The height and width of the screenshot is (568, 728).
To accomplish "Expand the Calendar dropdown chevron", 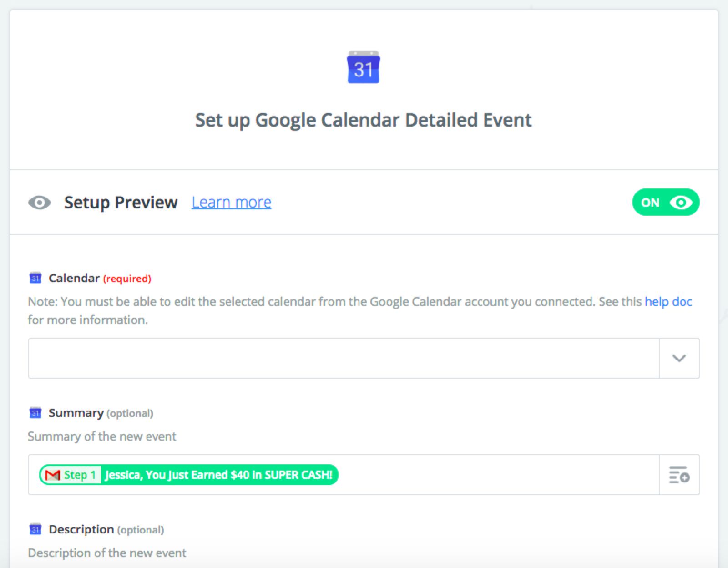I will point(679,358).
